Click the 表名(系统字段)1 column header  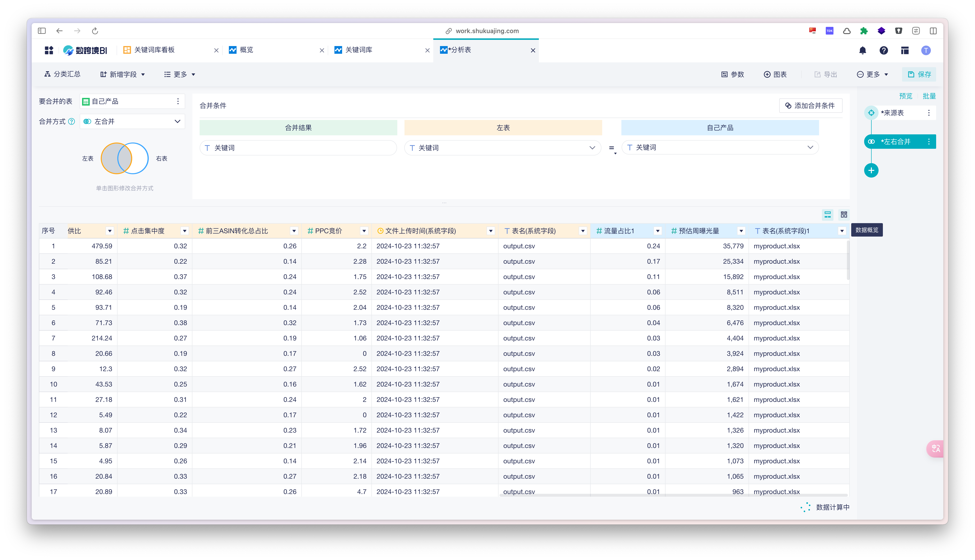click(799, 231)
